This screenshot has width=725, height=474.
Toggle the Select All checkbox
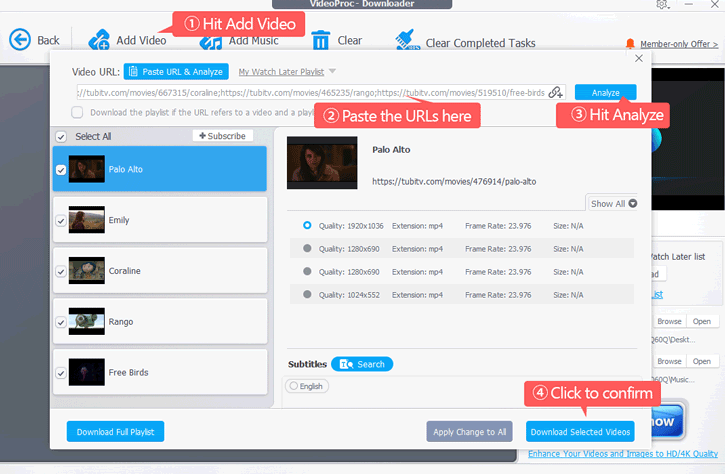(61, 137)
